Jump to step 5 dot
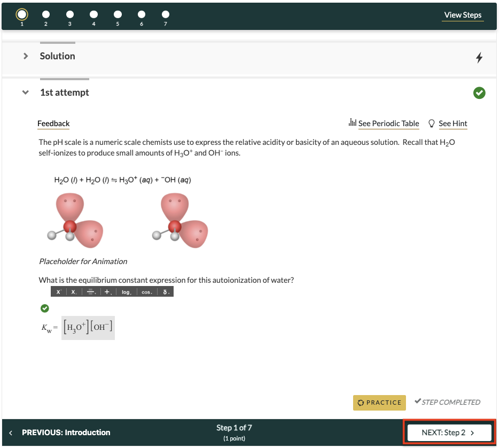Viewport: 500px width, 448px height. pos(118,14)
